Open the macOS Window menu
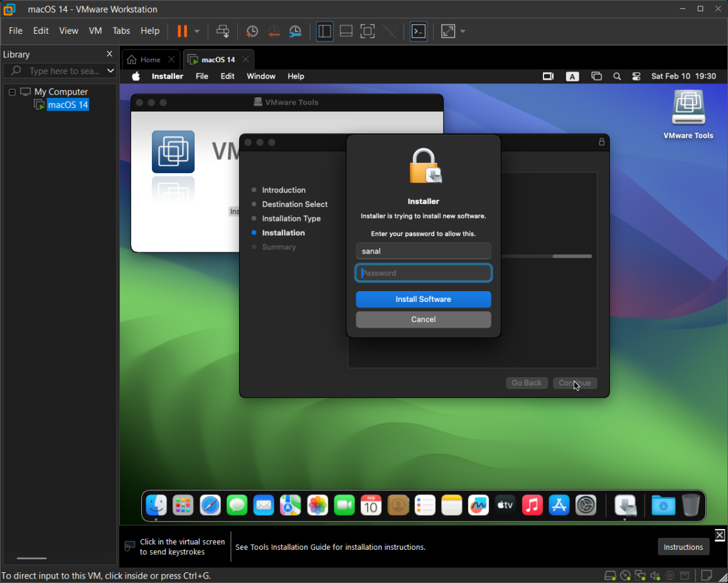 click(261, 76)
